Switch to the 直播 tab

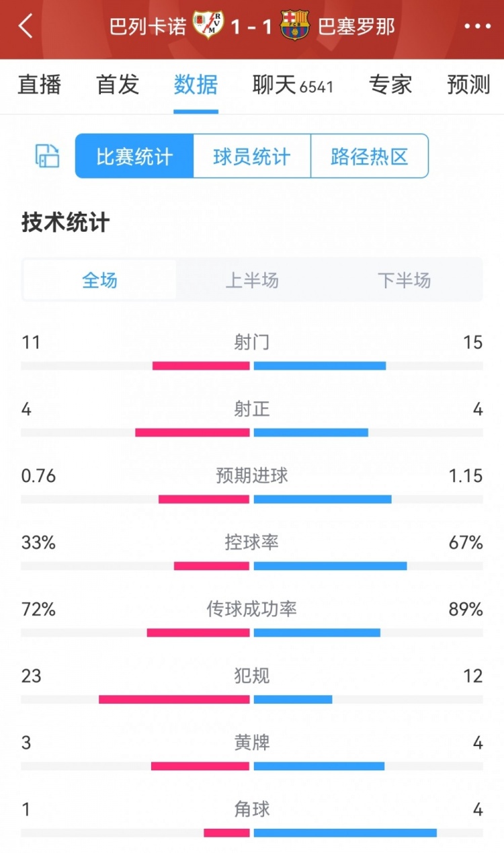coord(39,85)
